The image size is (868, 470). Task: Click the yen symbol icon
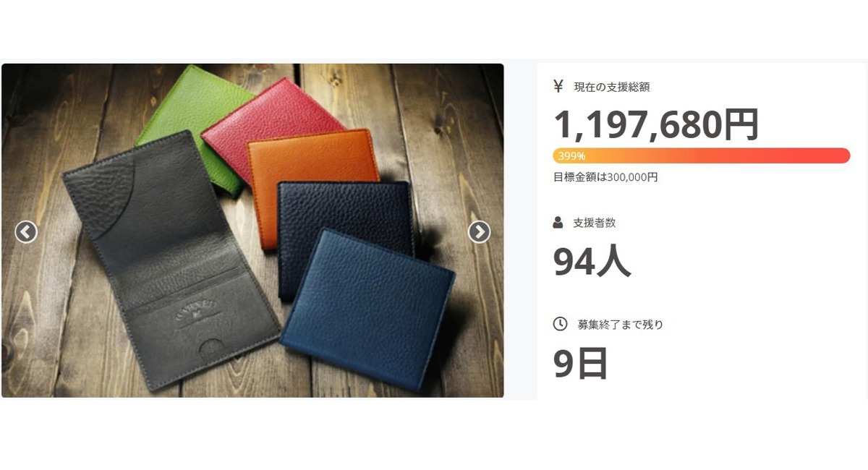click(558, 86)
